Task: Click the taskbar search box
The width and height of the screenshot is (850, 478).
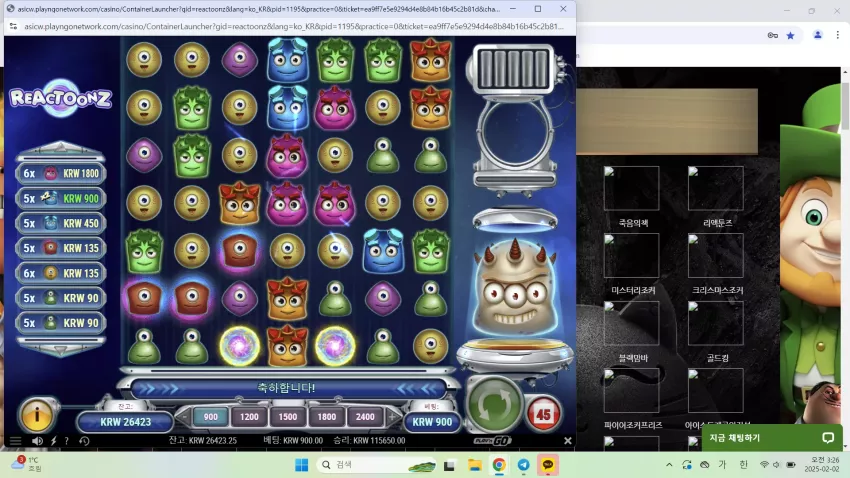Action: point(378,465)
